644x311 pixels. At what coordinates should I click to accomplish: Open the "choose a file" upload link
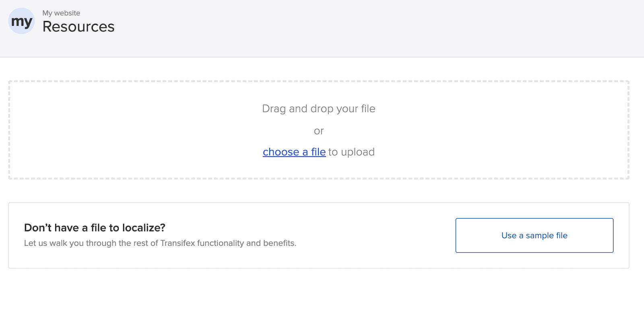pos(294,152)
